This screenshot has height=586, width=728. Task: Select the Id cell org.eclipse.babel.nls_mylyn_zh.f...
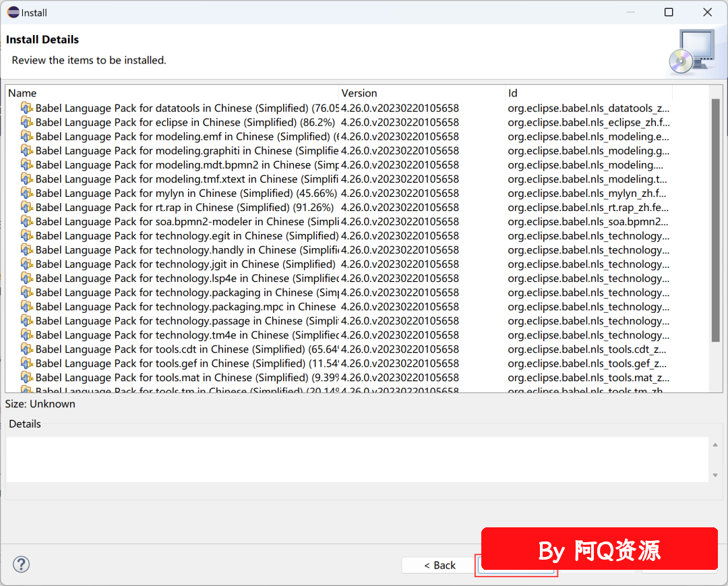pyautogui.click(x=587, y=193)
